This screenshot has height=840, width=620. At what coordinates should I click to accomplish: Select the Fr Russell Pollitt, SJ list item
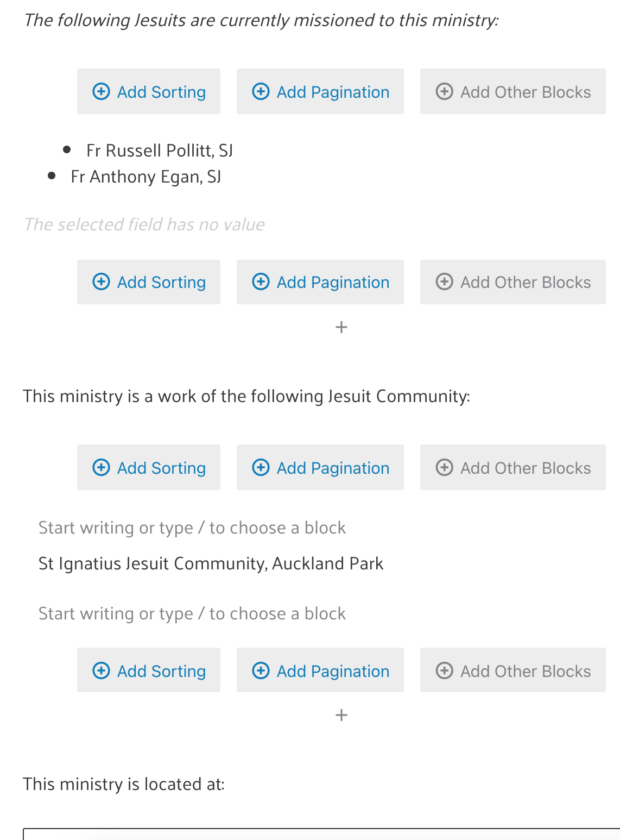tap(160, 151)
